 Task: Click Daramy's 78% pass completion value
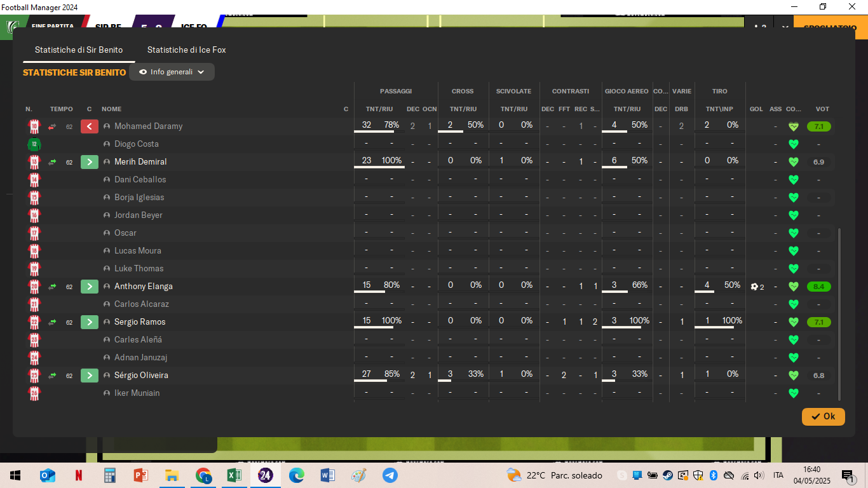pyautogui.click(x=391, y=125)
